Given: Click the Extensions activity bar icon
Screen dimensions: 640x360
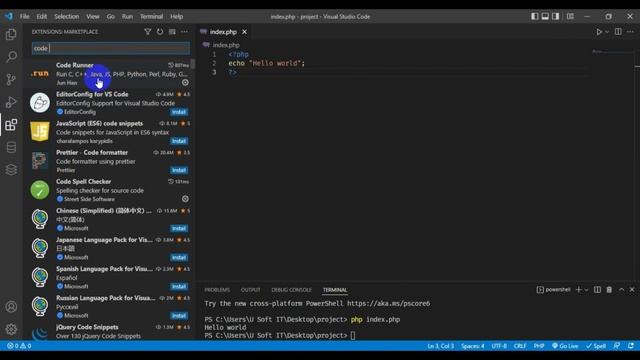Looking at the screenshot, I should pos(11,124).
